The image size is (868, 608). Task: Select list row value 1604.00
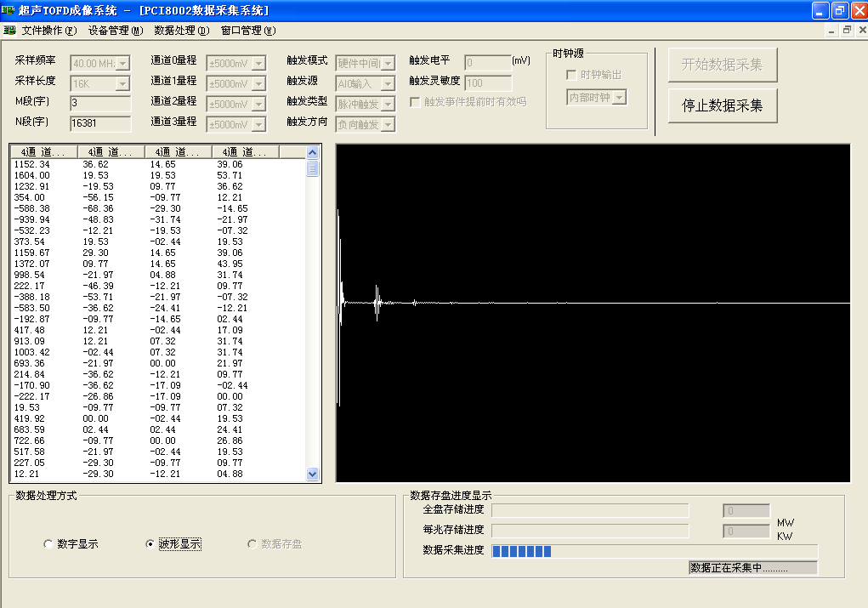[32, 175]
